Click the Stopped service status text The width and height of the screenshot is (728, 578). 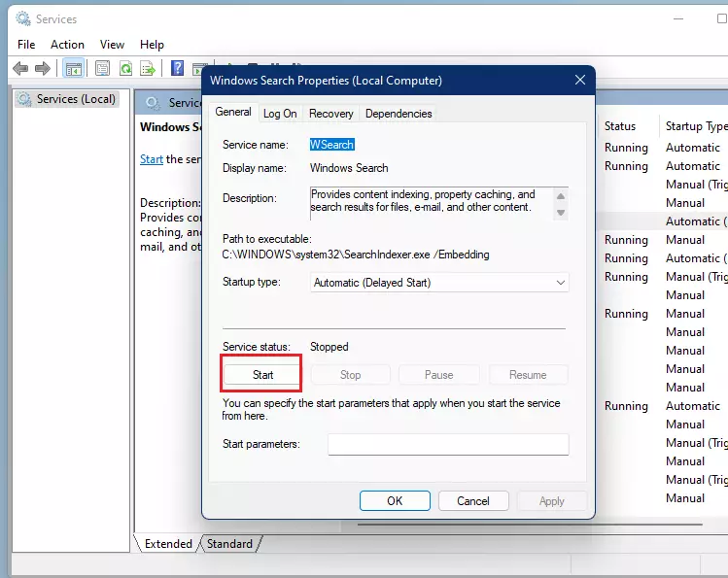tap(329, 347)
